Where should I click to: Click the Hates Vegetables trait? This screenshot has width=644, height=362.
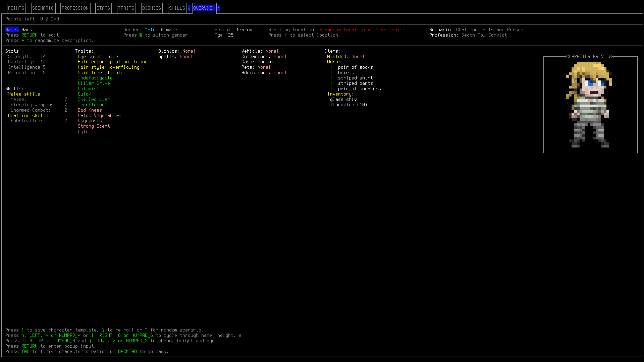(x=99, y=115)
